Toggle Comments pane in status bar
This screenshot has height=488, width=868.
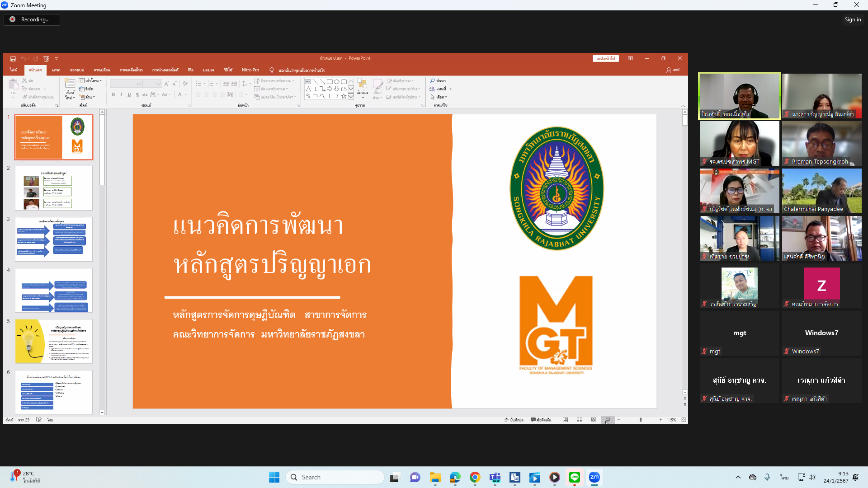(x=541, y=420)
